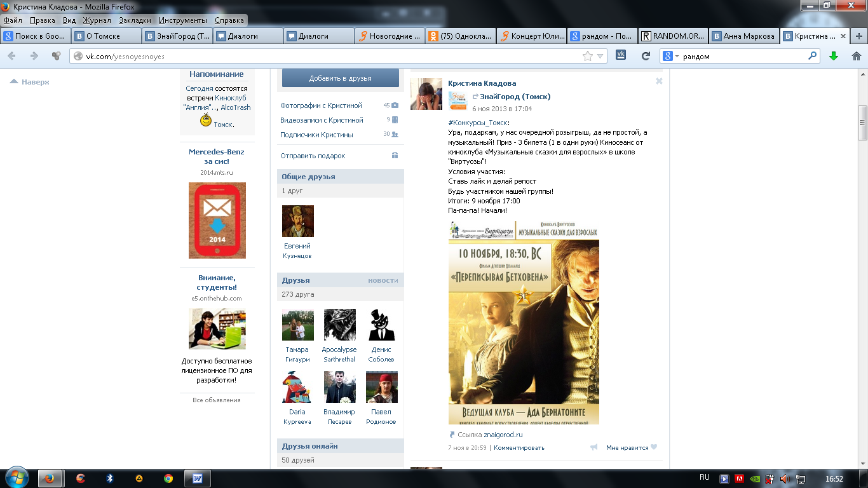The width and height of the screenshot is (868, 488).
Task: Open Видеозаписи с Кристиной link
Action: coord(322,120)
